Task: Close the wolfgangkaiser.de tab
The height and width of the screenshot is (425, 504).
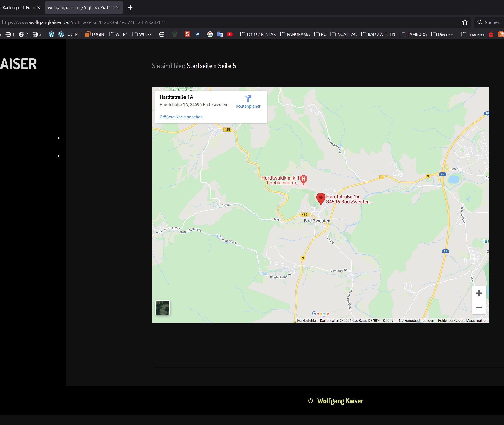Action: (117, 7)
